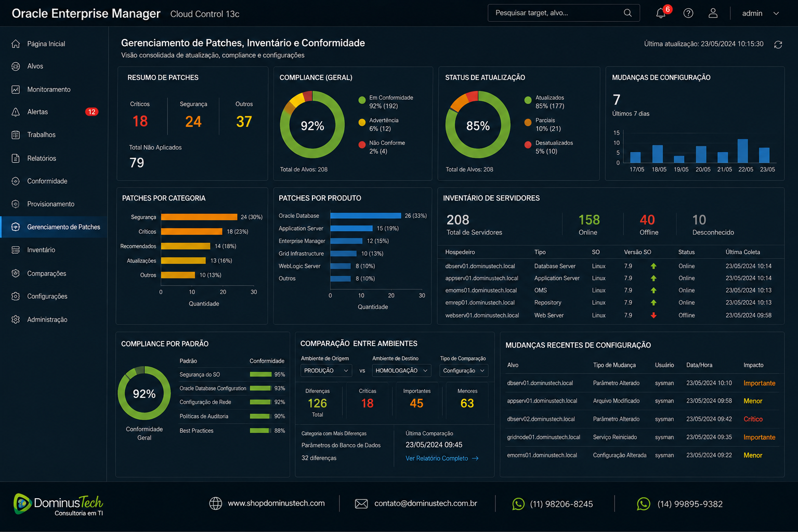Click the Gerenciamento de Patches sidebar icon
798x532 pixels.
click(16, 227)
